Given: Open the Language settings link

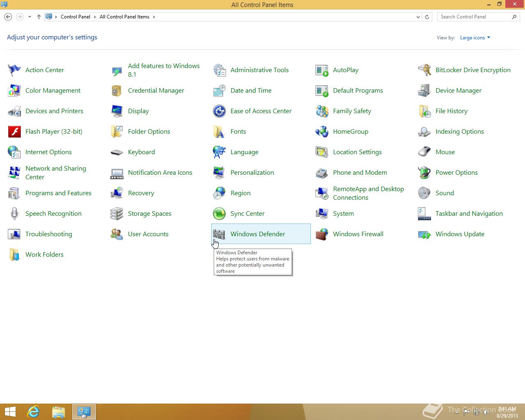Looking at the screenshot, I should pyautogui.click(x=244, y=152).
